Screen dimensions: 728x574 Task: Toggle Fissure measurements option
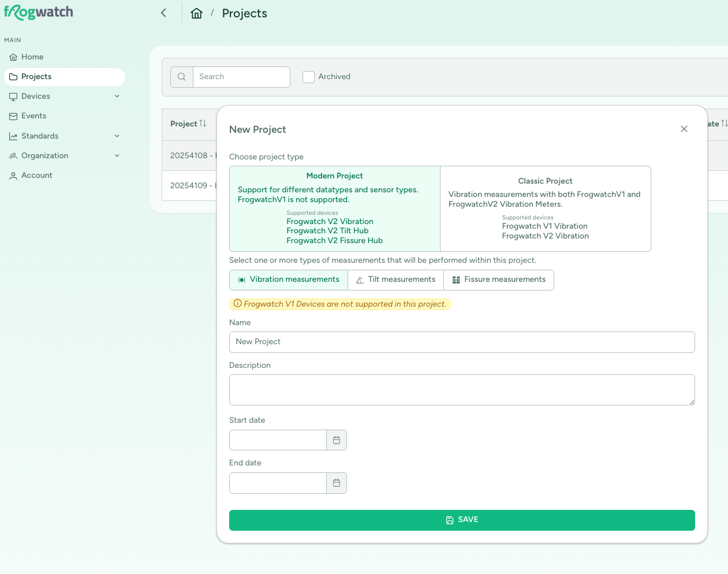click(499, 279)
